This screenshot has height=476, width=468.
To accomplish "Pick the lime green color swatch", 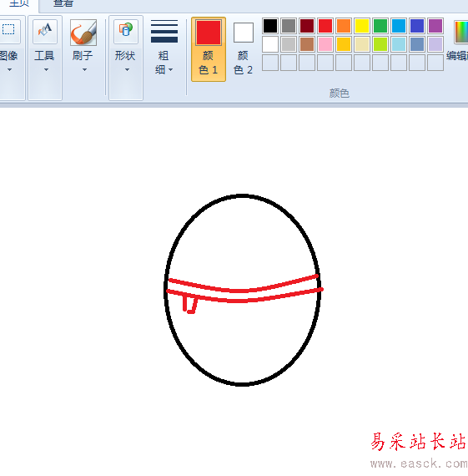I will coord(380,44).
